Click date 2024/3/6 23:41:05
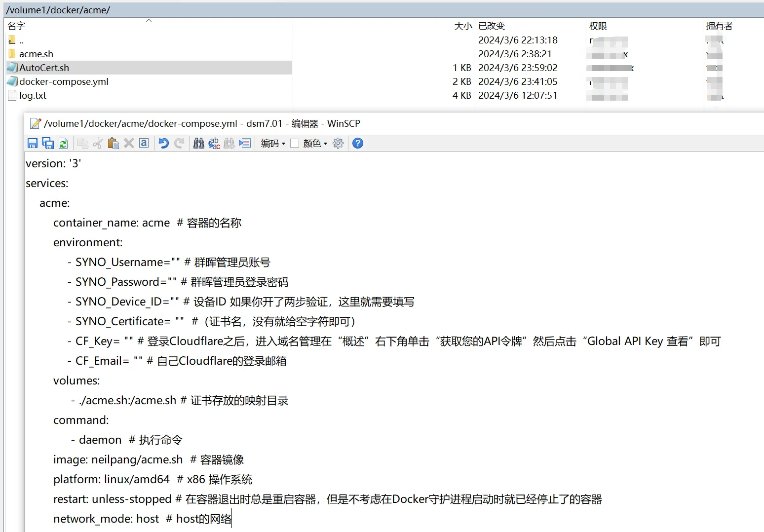This screenshot has width=764, height=532. click(x=518, y=81)
